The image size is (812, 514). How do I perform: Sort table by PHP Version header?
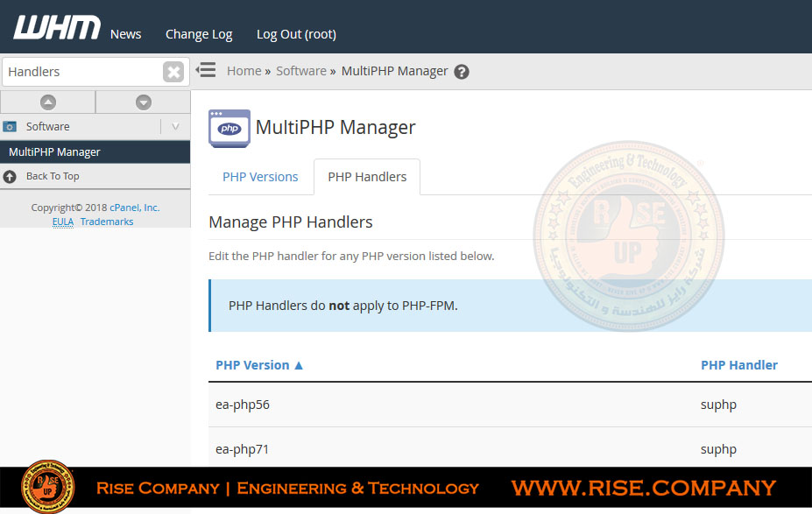click(252, 365)
